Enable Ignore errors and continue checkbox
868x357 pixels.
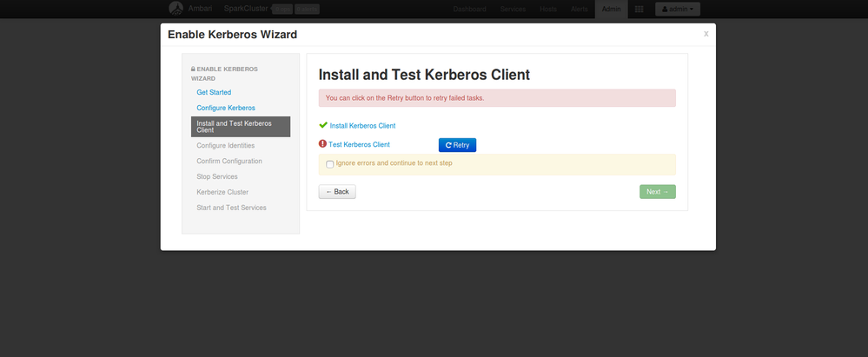[330, 164]
